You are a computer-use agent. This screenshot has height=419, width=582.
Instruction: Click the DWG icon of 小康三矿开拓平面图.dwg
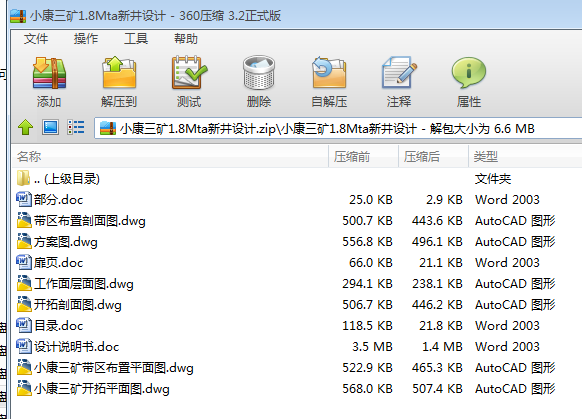pos(24,389)
